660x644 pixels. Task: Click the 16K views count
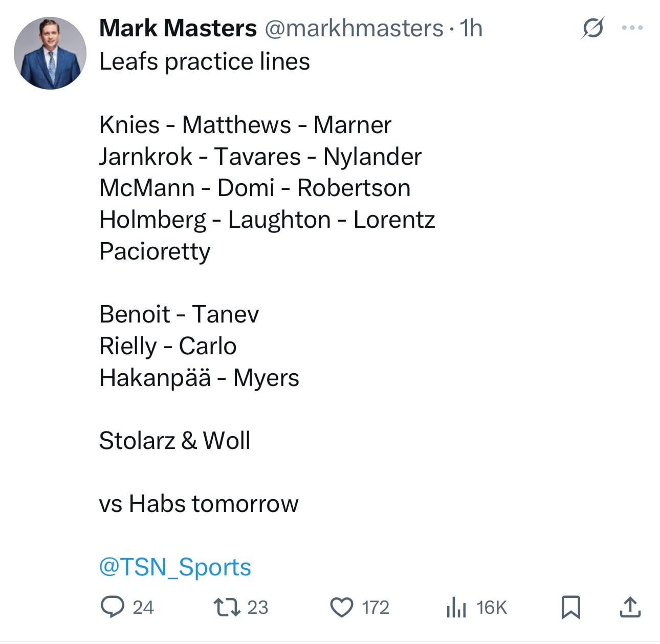click(x=491, y=608)
